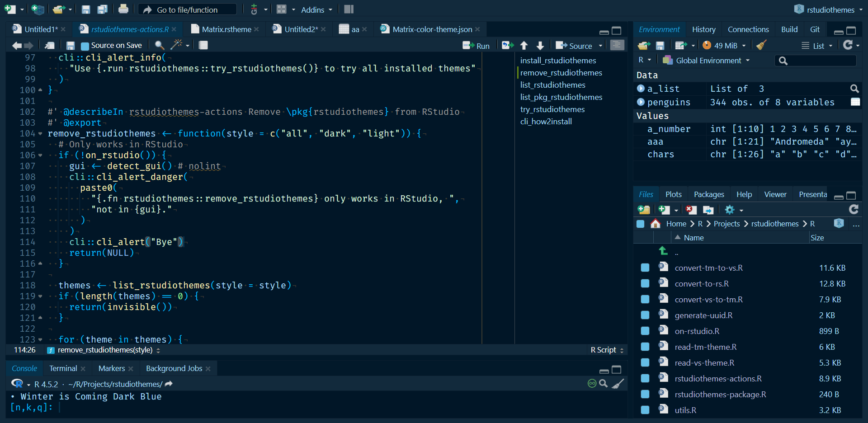The width and height of the screenshot is (868, 423).
Task: Run the current code selection
Action: (x=476, y=45)
